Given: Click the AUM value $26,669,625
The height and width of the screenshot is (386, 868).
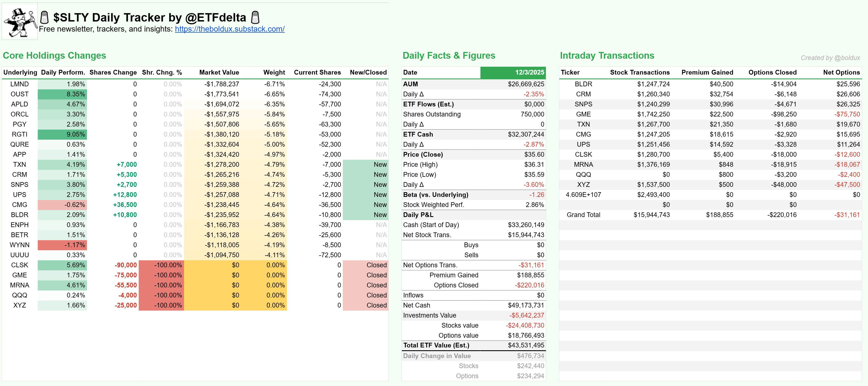Looking at the screenshot, I should (x=526, y=84).
